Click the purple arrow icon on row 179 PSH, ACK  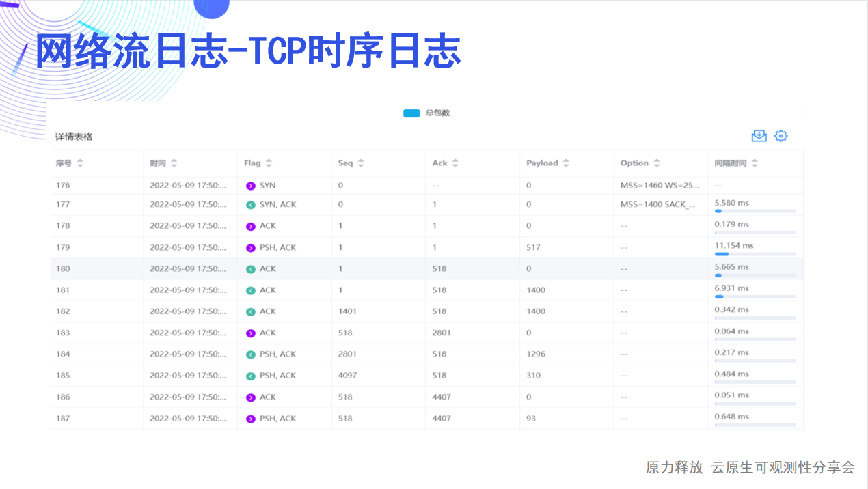(250, 248)
